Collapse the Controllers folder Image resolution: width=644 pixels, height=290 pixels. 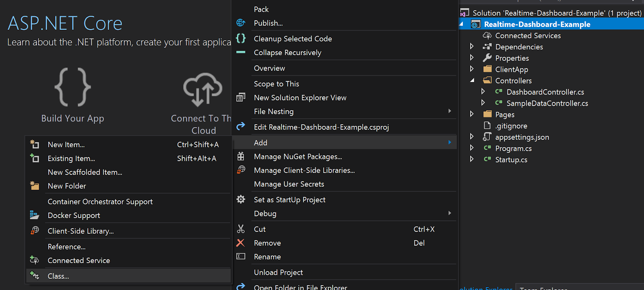(472, 80)
